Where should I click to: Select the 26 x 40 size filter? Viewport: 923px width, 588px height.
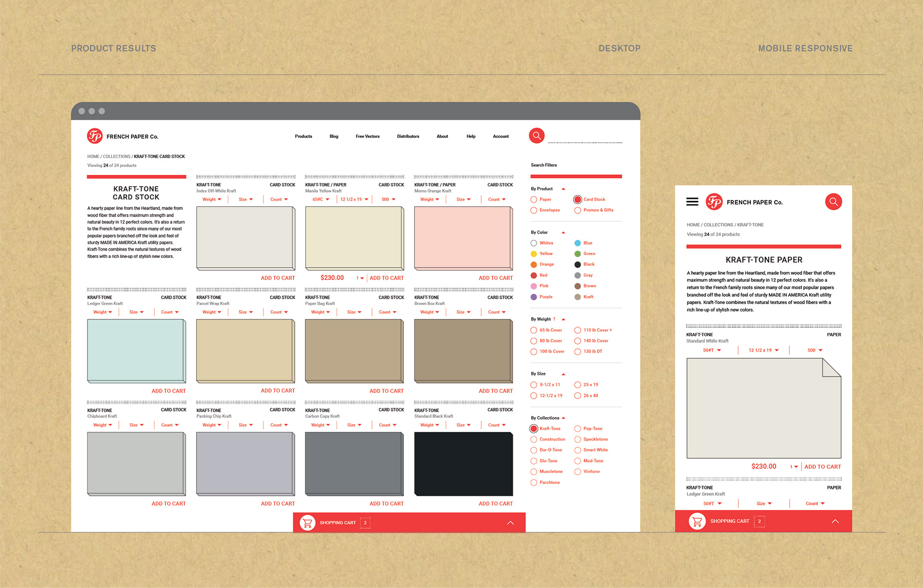(577, 396)
